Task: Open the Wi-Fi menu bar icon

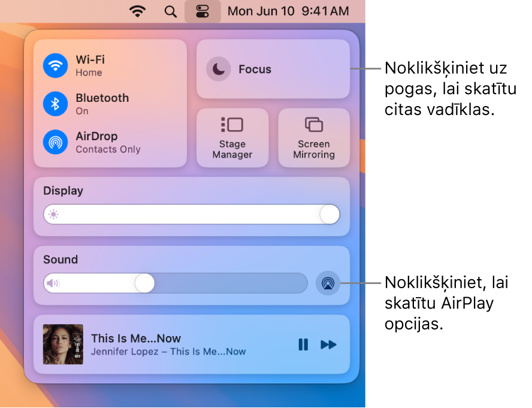Action: 137,11
